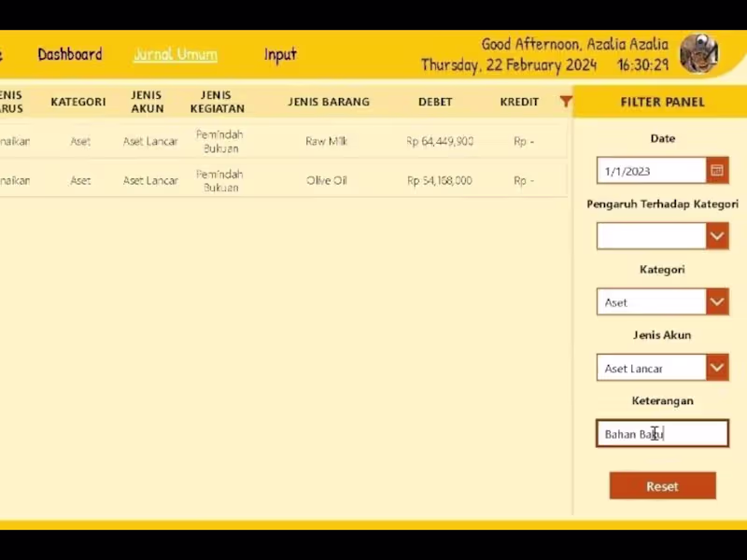This screenshot has height=560, width=747.
Task: Go to the Jurnal Umum page
Action: point(176,54)
